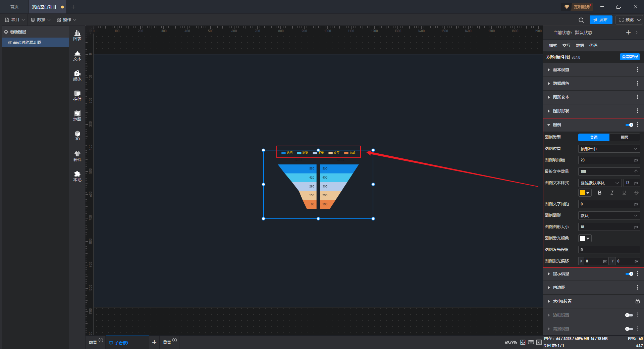Toggle bold for legend text
644x349 pixels.
(x=599, y=193)
